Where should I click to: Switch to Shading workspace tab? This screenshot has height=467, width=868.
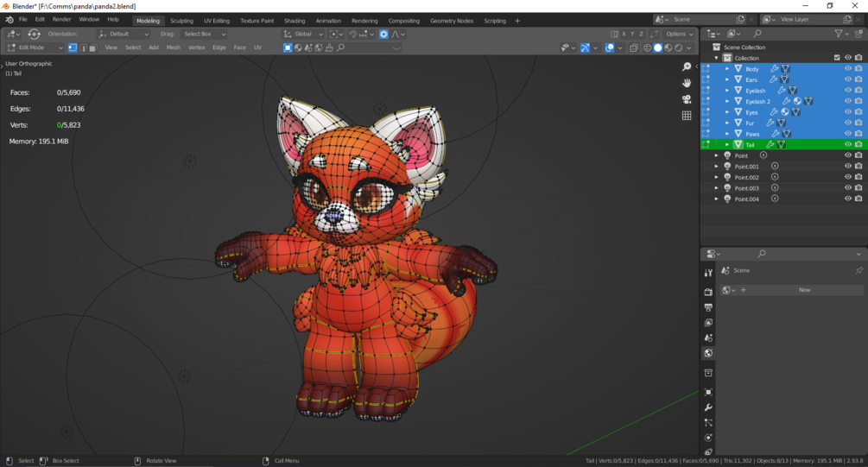(x=295, y=21)
